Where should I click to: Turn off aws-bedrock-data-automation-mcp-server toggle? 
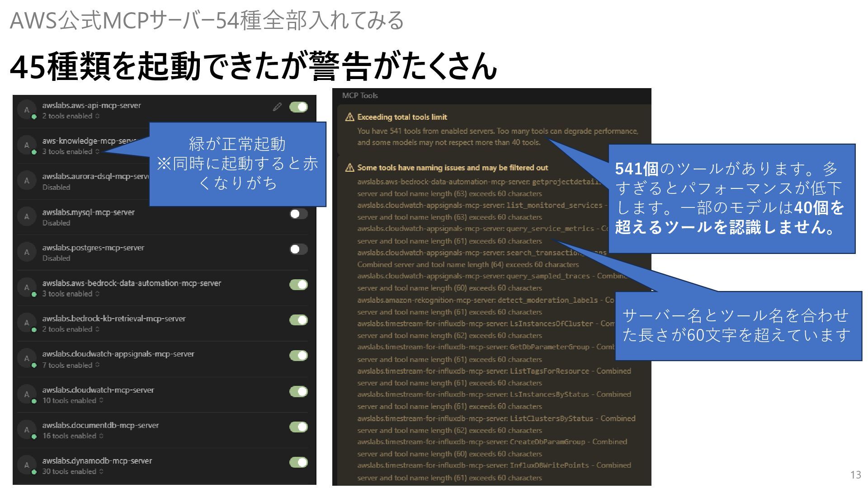tap(298, 285)
